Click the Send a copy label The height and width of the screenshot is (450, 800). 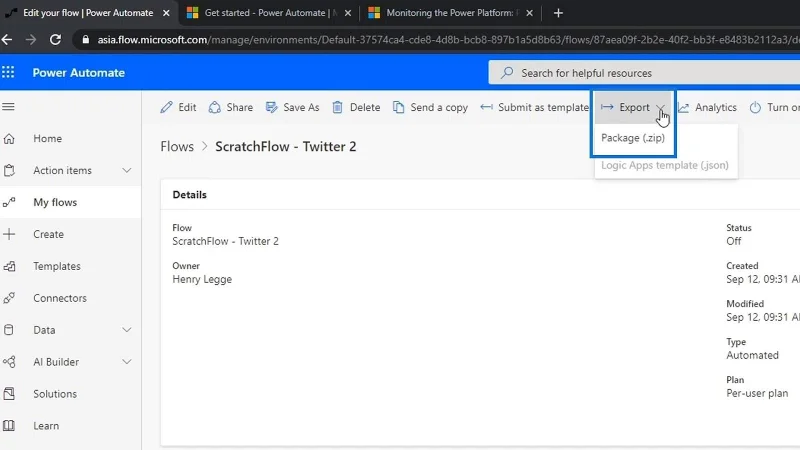[x=439, y=107]
